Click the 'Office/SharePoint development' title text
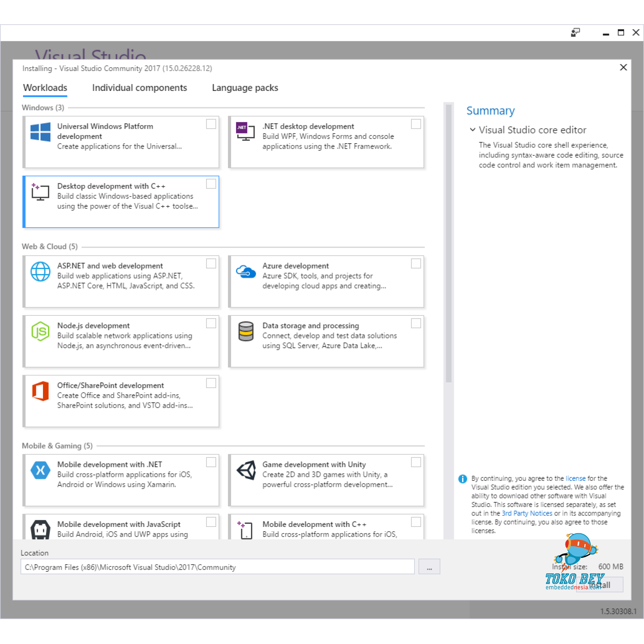Viewport: 644px width, 644px height. click(x=110, y=385)
